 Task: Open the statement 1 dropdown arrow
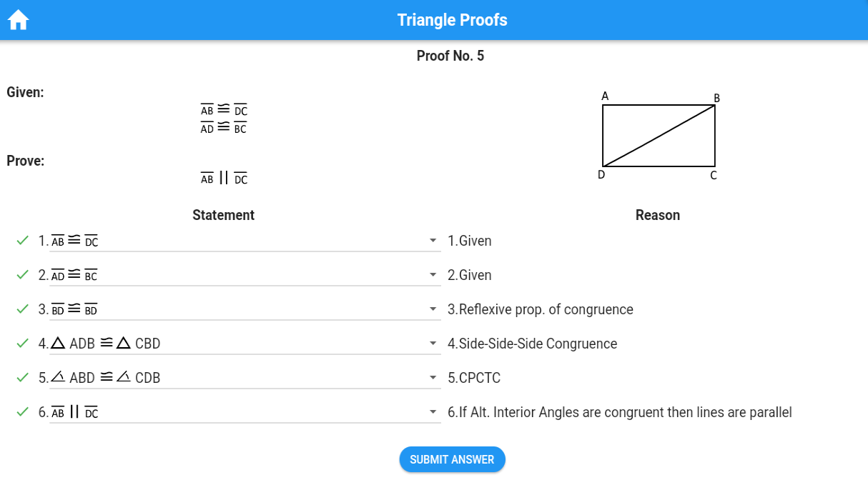(x=433, y=241)
